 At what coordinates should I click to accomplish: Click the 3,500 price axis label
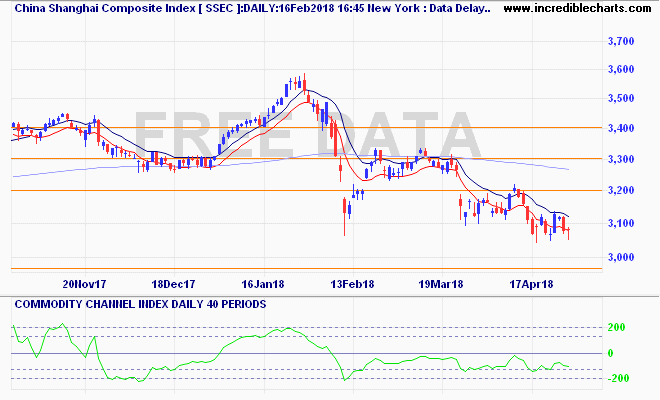coord(621,98)
